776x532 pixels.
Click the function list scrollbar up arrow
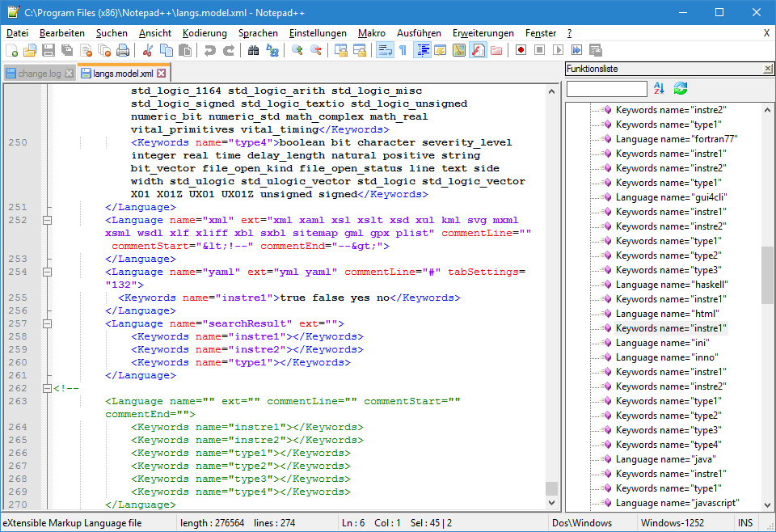[768, 110]
